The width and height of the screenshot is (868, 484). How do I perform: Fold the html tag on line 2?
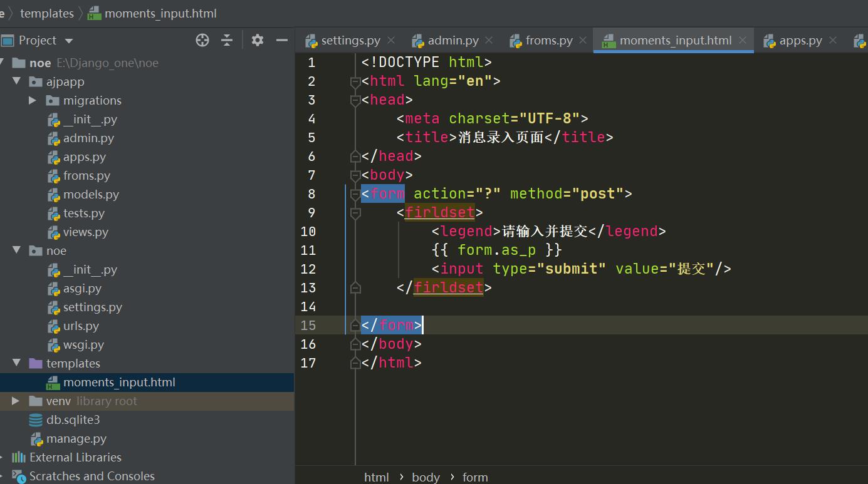pyautogui.click(x=355, y=81)
